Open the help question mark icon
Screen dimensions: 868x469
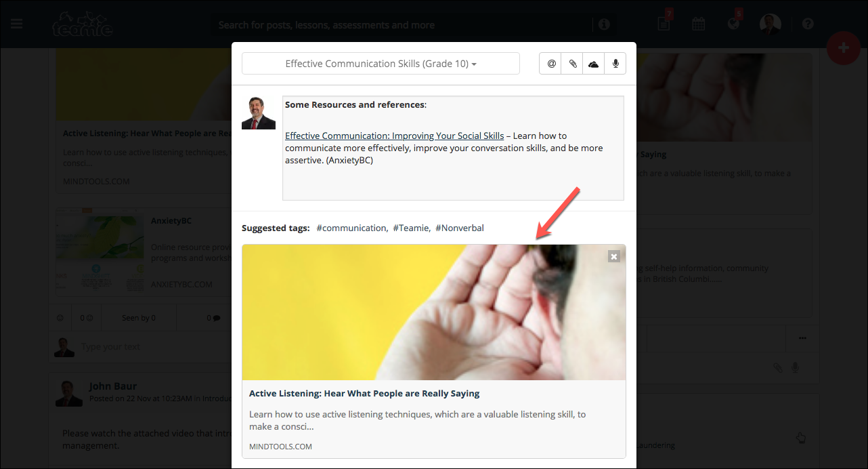[x=808, y=24]
